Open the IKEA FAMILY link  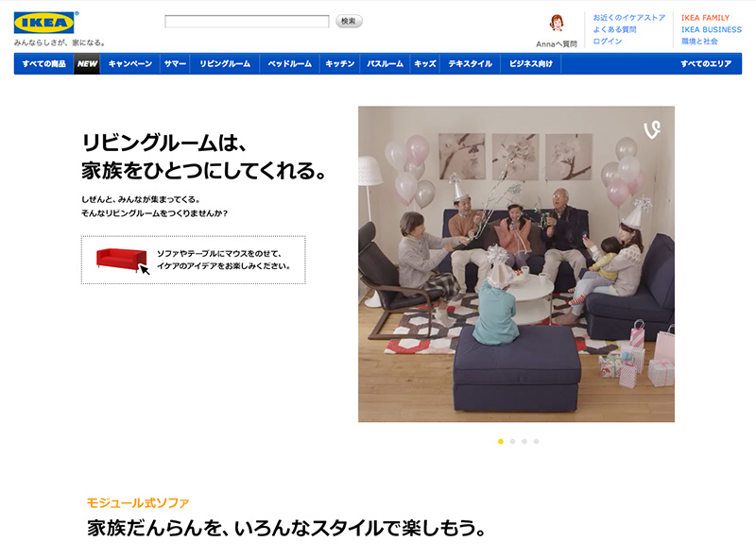pyautogui.click(x=705, y=18)
